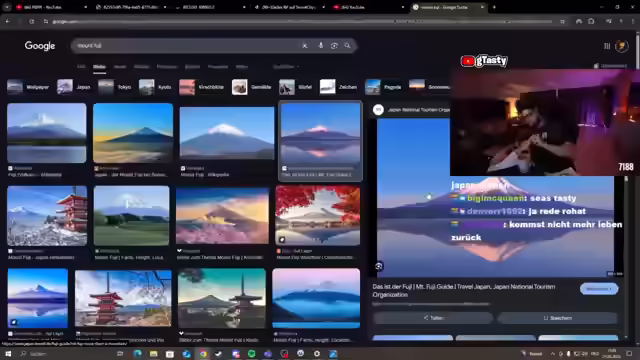Open the pink sky Fuji thumbnail, bottom row
The height and width of the screenshot is (360, 640).
(316, 298)
